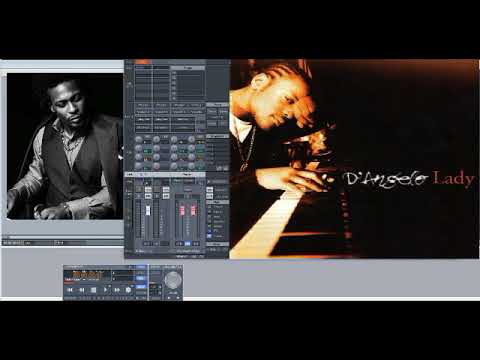
Task: Toggle the upper white button above the white fader
Action: [148, 189]
